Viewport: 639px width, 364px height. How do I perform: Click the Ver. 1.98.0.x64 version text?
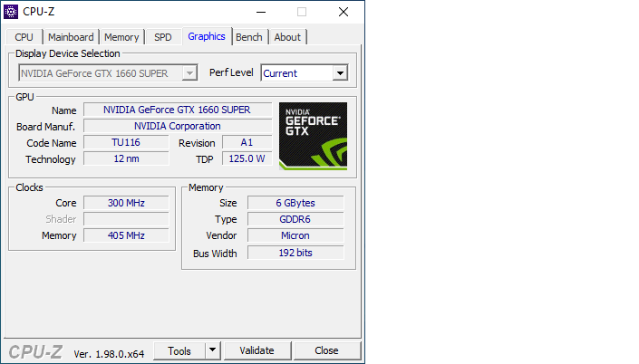(109, 354)
